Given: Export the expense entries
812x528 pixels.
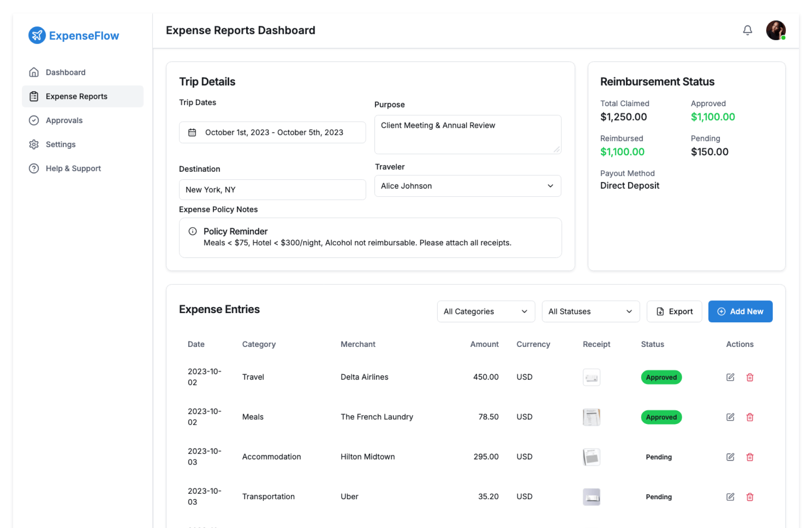Looking at the screenshot, I should click(x=674, y=311).
